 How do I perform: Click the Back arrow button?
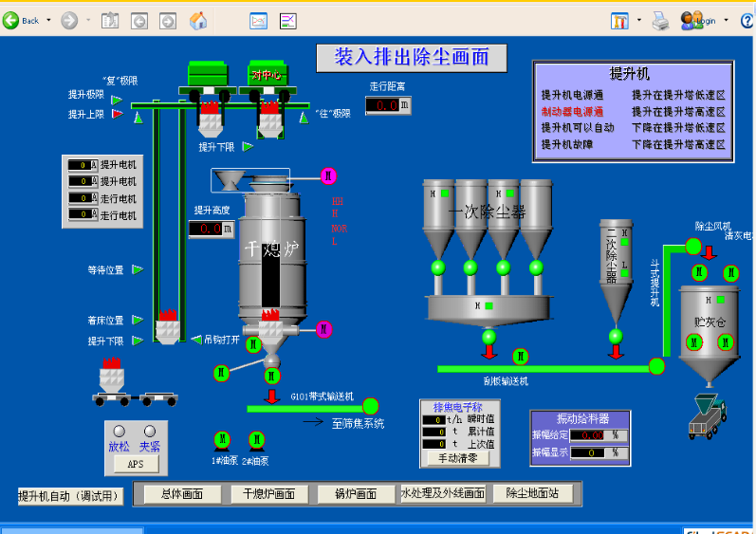[x=21, y=20]
